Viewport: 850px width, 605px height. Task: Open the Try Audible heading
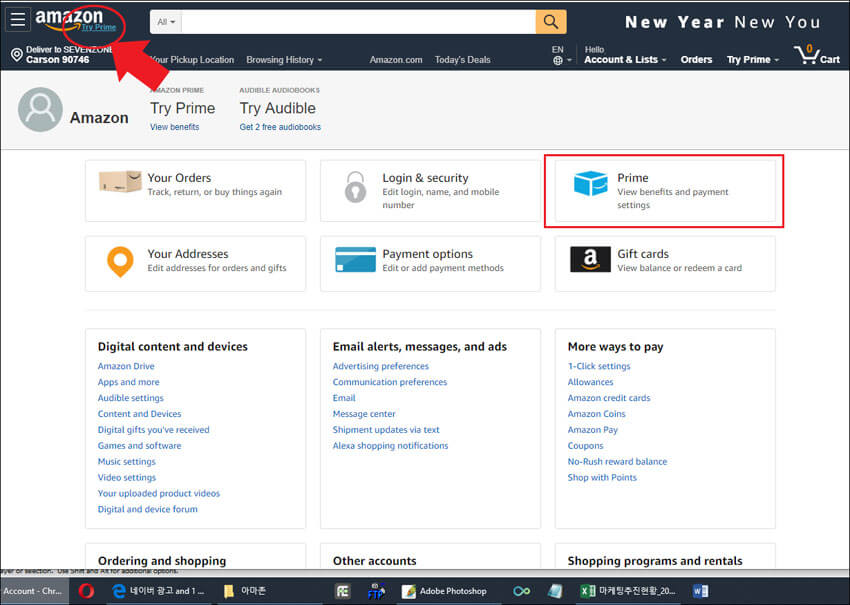coord(278,108)
